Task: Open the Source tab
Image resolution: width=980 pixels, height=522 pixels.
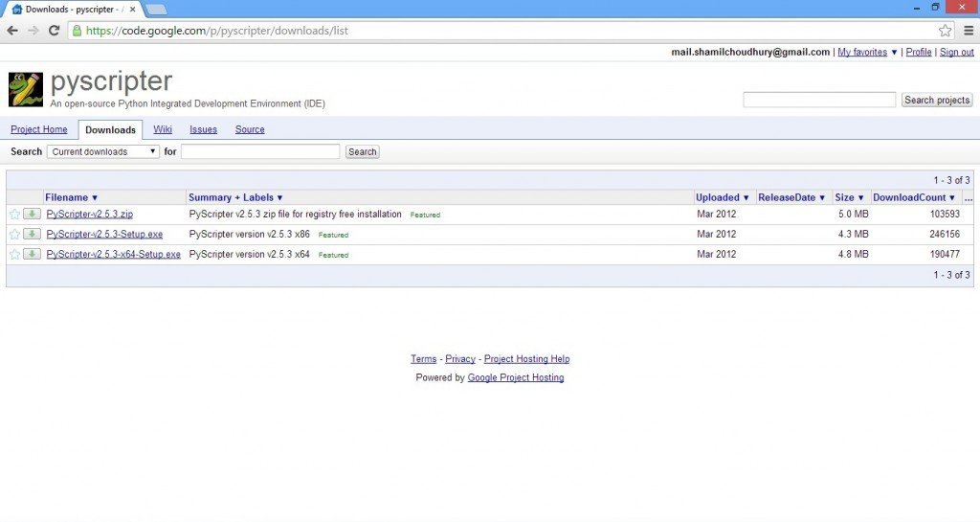Action: [250, 129]
